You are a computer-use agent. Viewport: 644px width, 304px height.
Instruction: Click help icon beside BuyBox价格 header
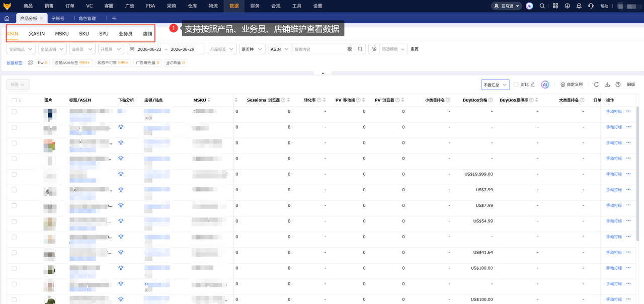click(x=491, y=100)
